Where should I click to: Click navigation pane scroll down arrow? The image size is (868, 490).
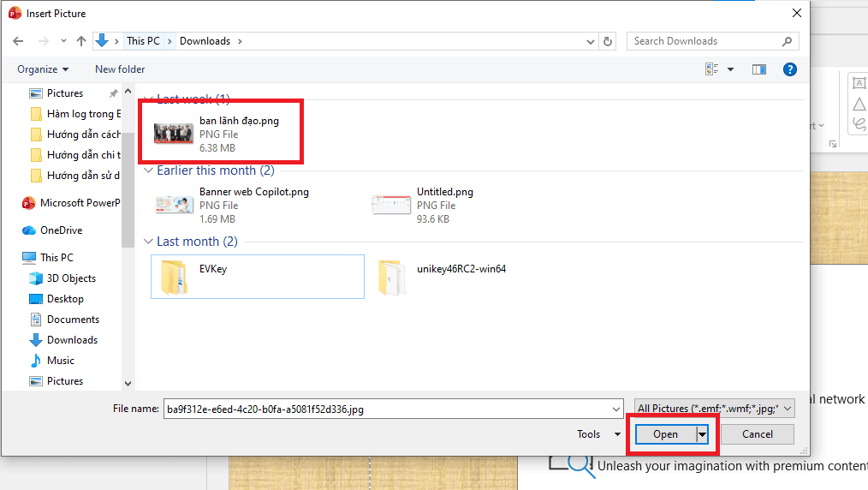point(128,383)
